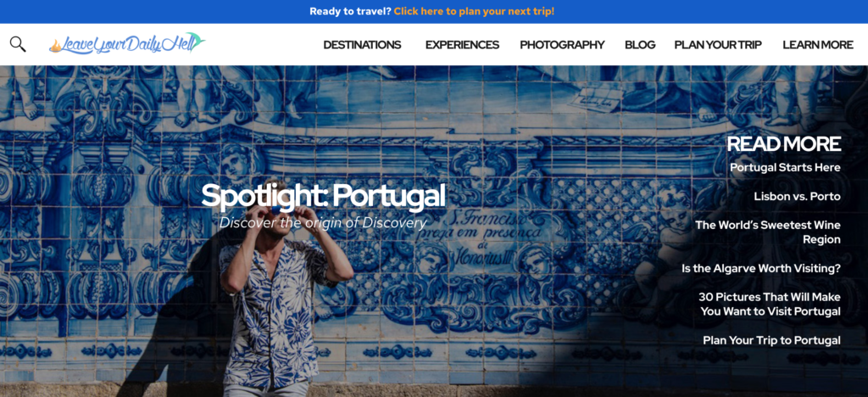
Task: Click the 'Ready to travel?' banner text
Action: click(350, 11)
